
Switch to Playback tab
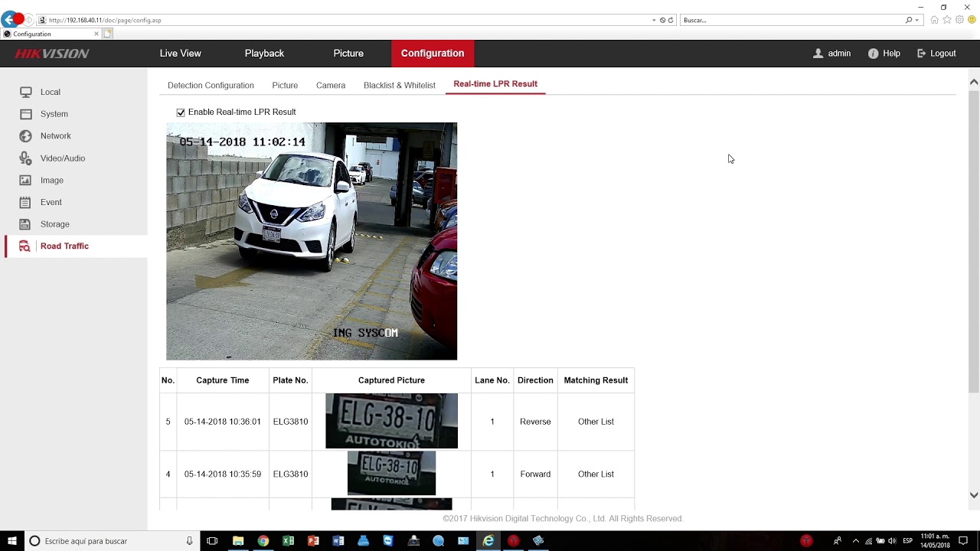tap(264, 54)
